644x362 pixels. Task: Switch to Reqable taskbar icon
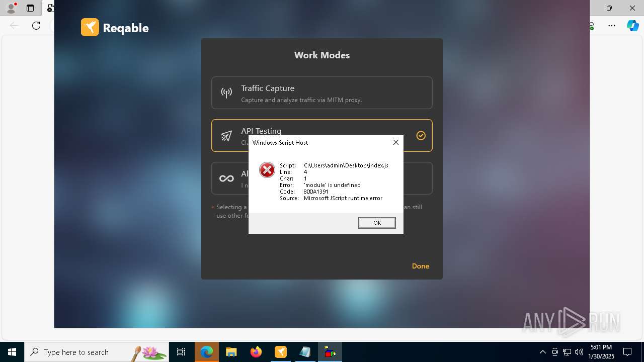point(281,352)
